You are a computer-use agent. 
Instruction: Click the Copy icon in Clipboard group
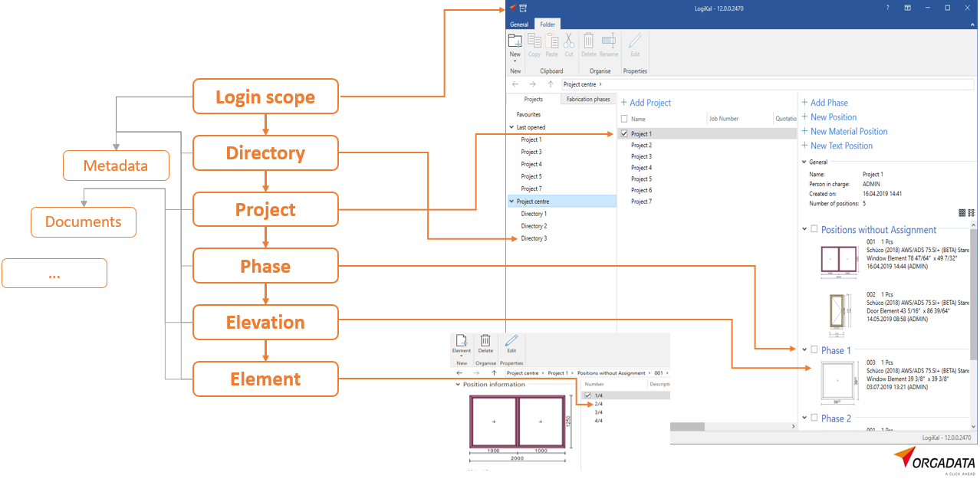534,41
